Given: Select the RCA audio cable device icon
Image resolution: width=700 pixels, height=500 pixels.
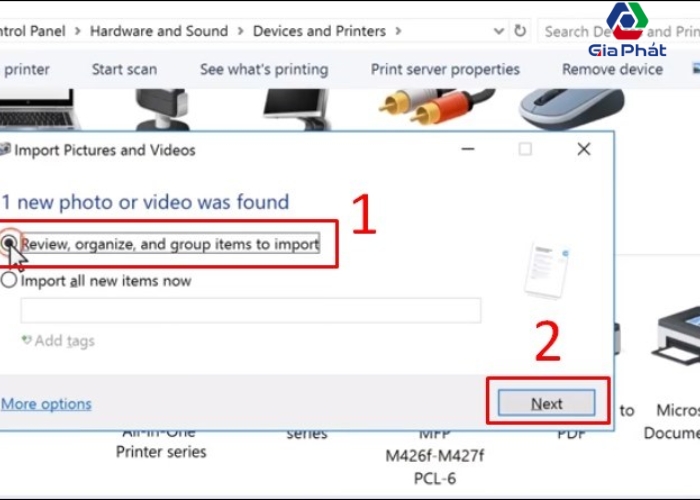Looking at the screenshot, I should click(435, 107).
